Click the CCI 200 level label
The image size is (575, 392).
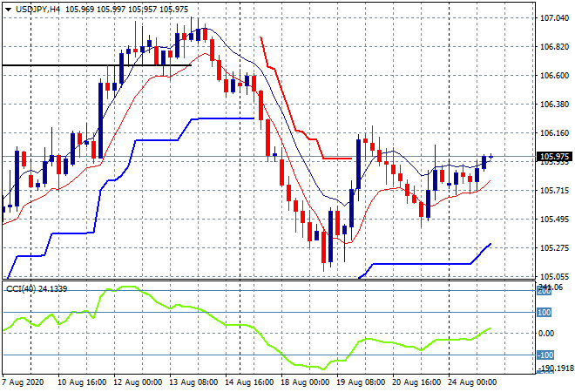[x=544, y=291]
